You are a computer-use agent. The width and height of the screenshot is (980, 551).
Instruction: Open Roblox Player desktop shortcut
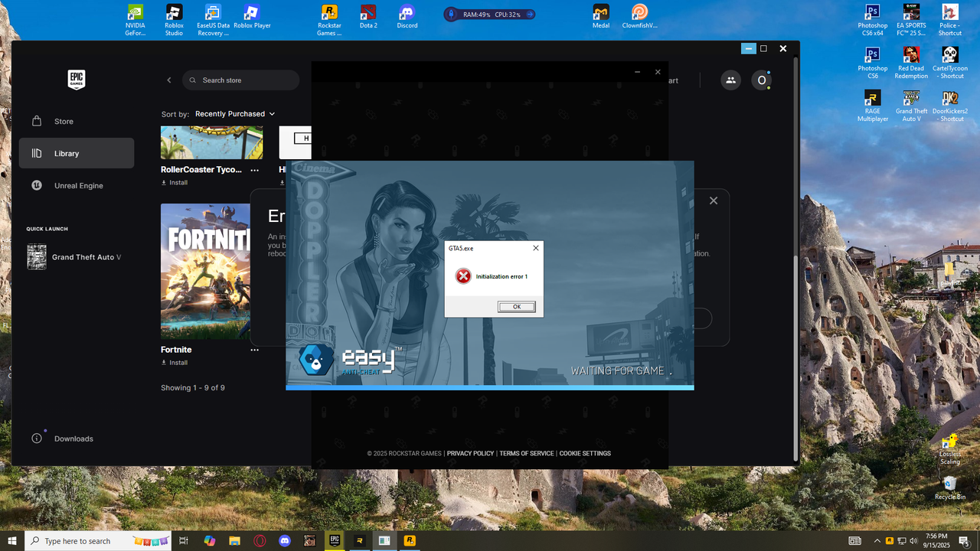pos(252,17)
